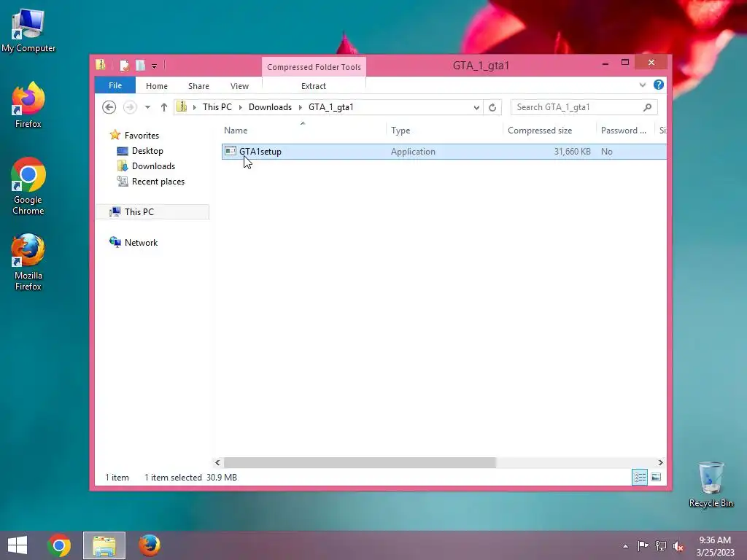Image resolution: width=747 pixels, height=560 pixels.
Task: Click scroll left arrow on horizontal scrollbar
Action: pyautogui.click(x=217, y=462)
